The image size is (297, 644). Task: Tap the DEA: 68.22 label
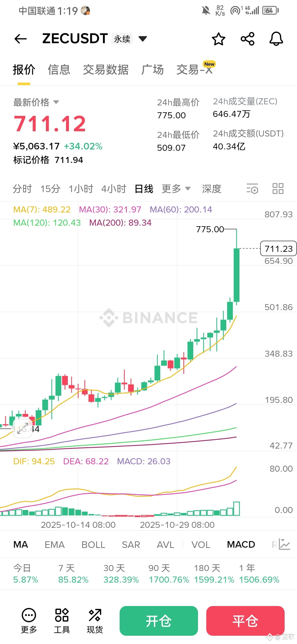(86, 461)
